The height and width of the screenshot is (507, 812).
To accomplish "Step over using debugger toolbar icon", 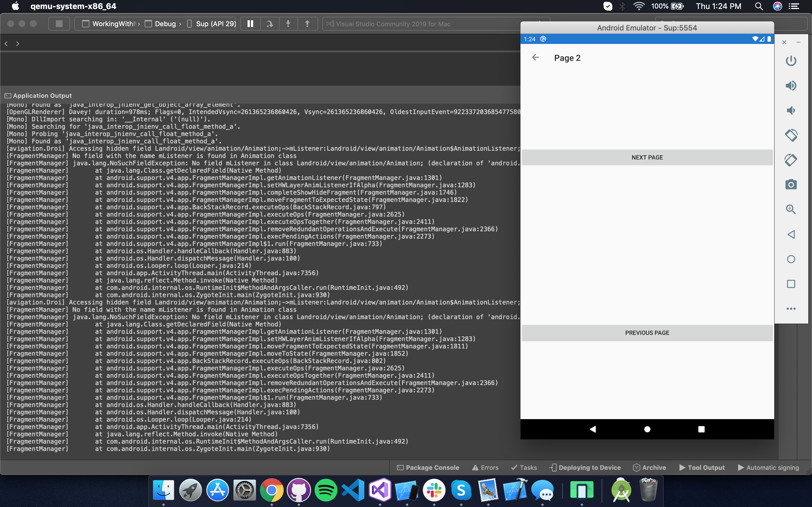I will pyautogui.click(x=270, y=24).
